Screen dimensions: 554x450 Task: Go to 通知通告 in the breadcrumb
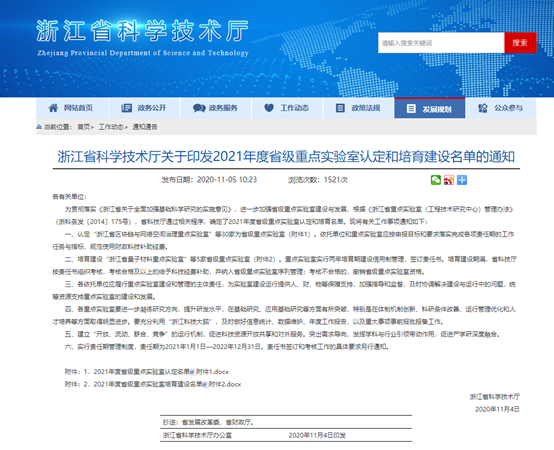click(145, 127)
